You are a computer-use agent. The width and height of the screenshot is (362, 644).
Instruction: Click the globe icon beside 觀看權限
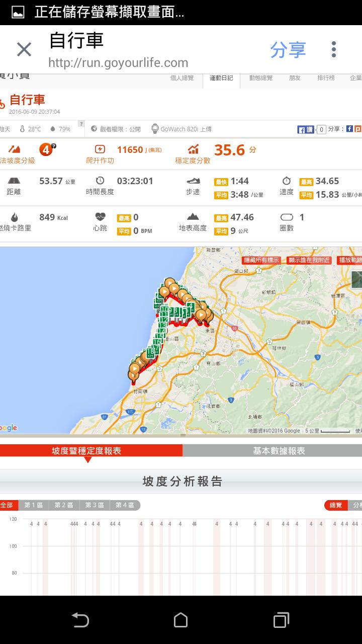point(94,129)
